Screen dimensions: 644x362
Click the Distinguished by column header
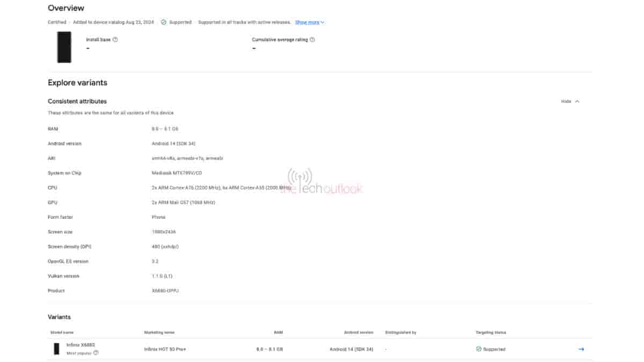[x=401, y=333]
